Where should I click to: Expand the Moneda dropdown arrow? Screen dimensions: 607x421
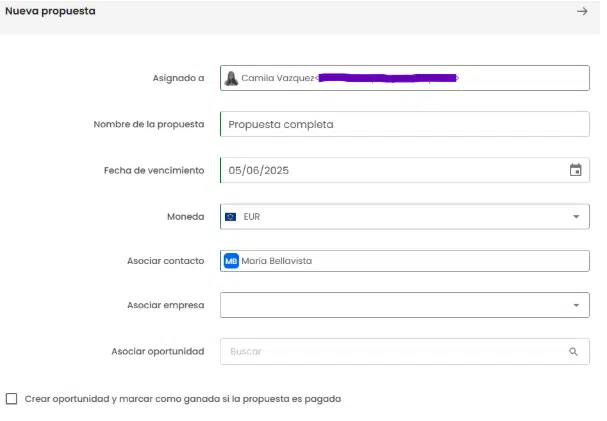[576, 217]
